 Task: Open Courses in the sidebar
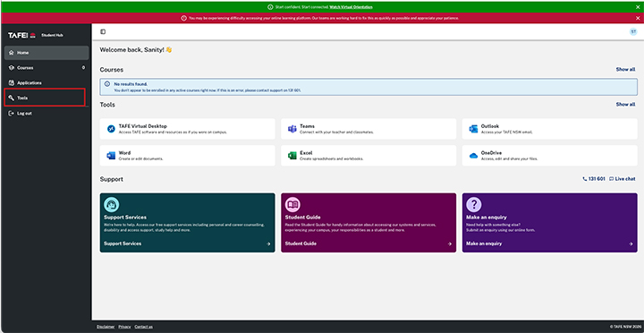(47, 68)
